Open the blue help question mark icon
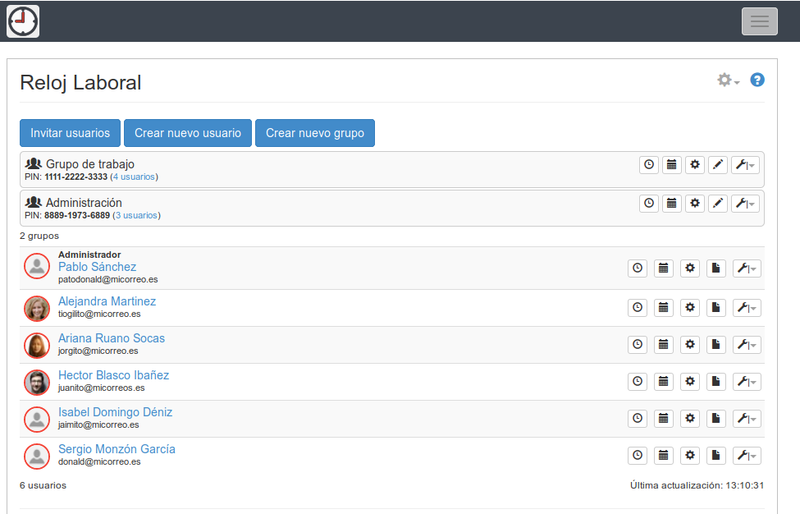Screen dimensions: 800x514 757,80
